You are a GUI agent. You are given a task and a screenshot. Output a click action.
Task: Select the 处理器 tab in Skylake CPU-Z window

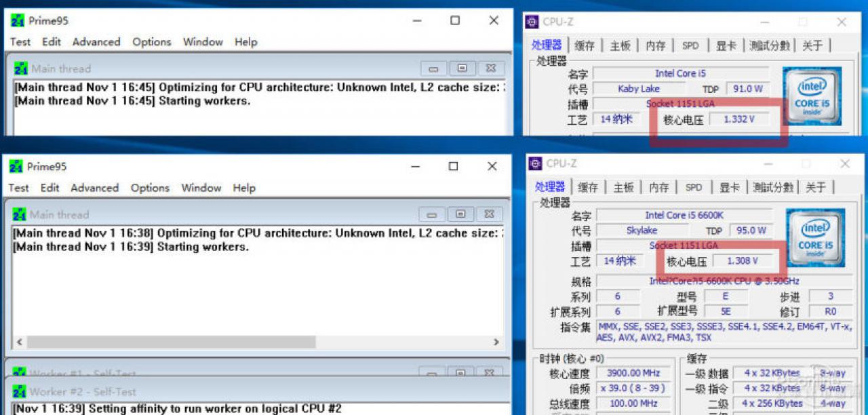pyautogui.click(x=550, y=186)
